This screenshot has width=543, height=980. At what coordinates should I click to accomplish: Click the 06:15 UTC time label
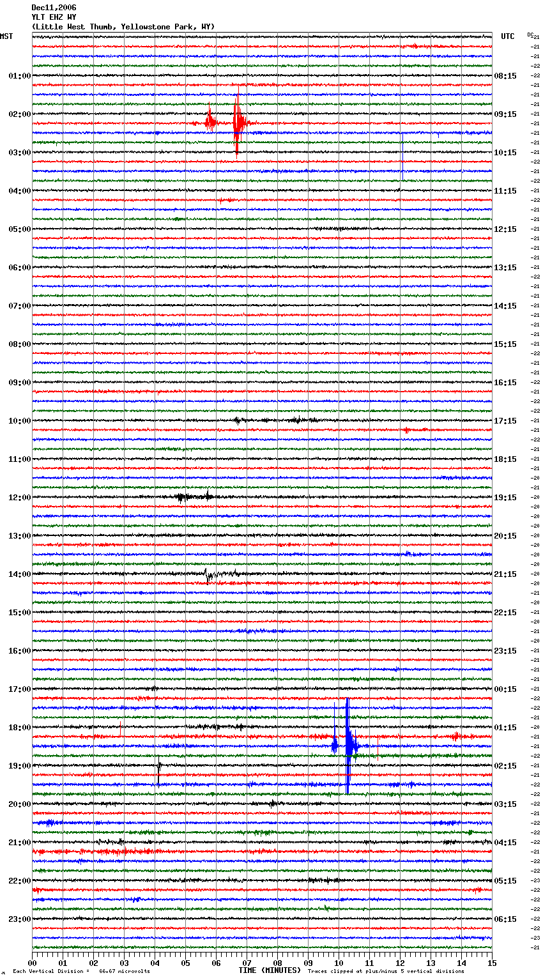point(505,919)
